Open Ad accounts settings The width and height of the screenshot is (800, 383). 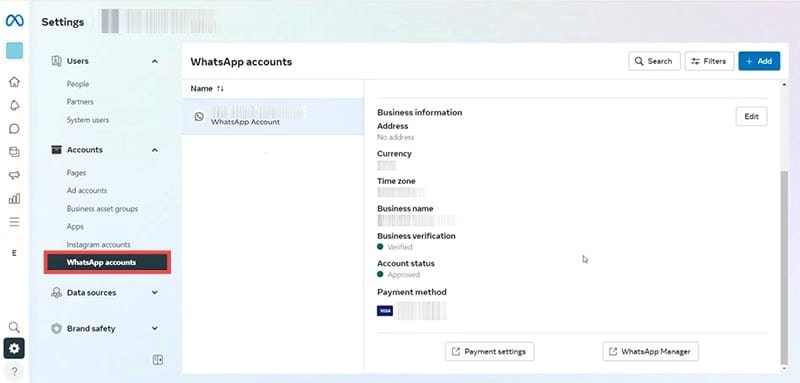point(87,191)
